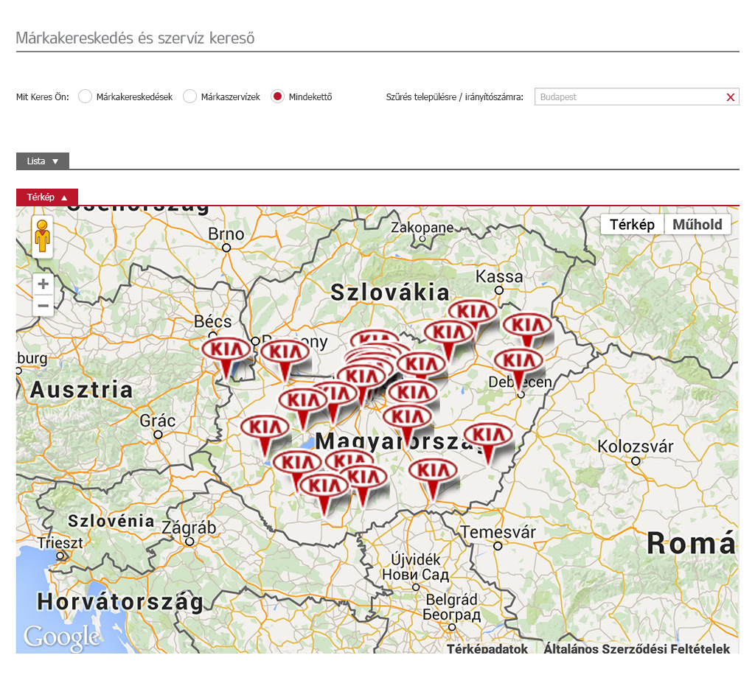Viewport: 755px width, 700px height.
Task: Zoom out with the map minus button
Action: tap(43, 306)
